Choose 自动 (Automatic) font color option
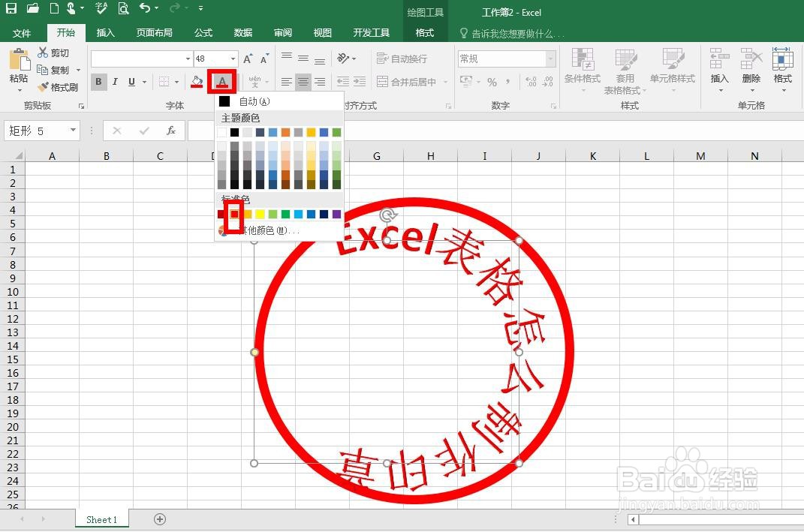This screenshot has width=804, height=532. (x=279, y=101)
